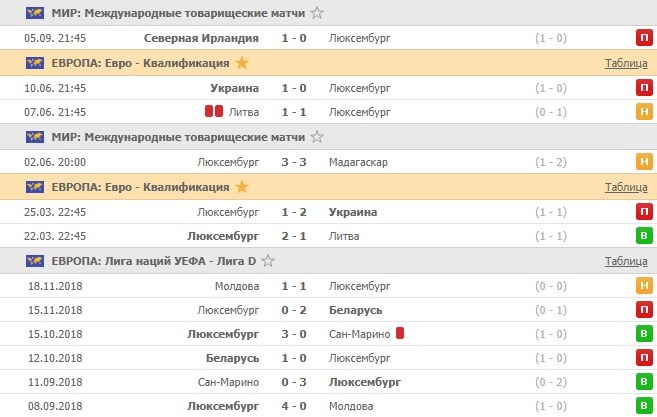This screenshot has width=657, height=417.
Task: Open the table link for the first Euro Qualification section
Action: click(626, 63)
